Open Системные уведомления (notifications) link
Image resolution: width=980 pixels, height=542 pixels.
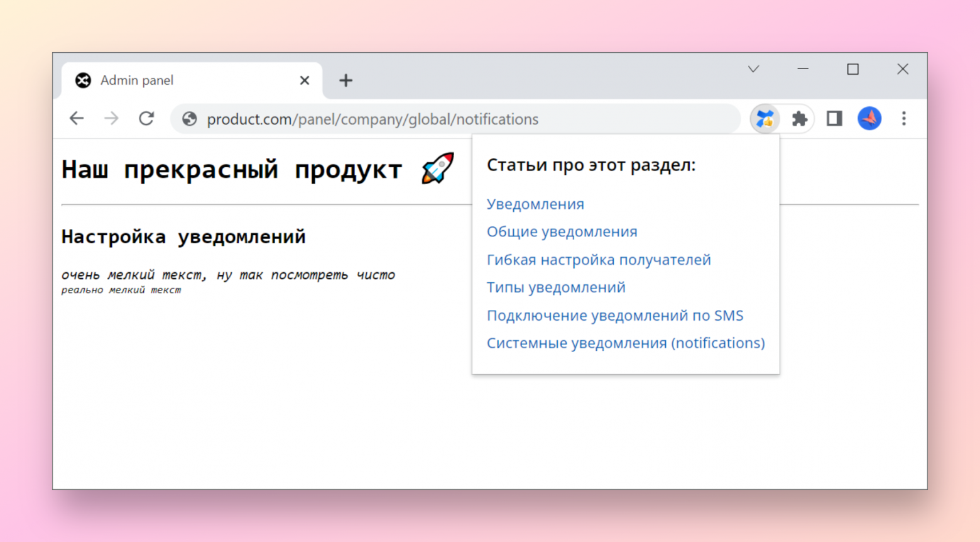pyautogui.click(x=626, y=343)
